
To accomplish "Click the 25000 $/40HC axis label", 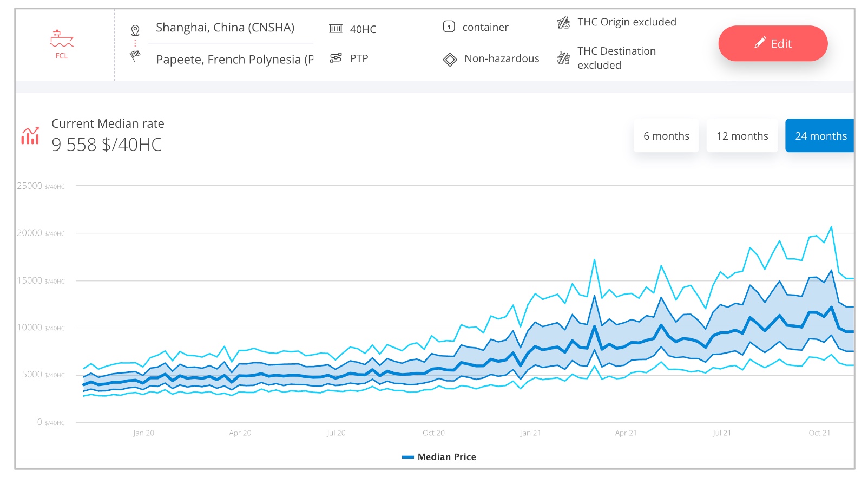I will pyautogui.click(x=41, y=186).
